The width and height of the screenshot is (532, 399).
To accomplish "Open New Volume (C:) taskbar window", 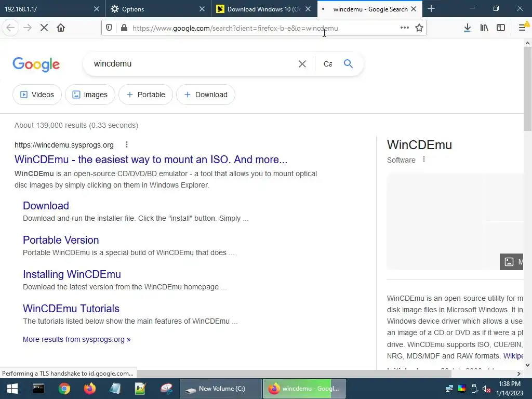I will [220, 389].
